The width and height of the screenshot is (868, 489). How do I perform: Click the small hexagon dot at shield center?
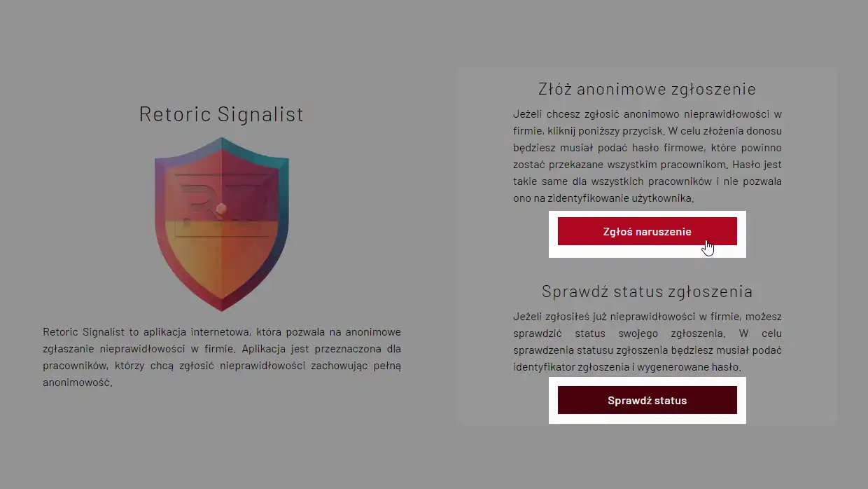point(221,207)
